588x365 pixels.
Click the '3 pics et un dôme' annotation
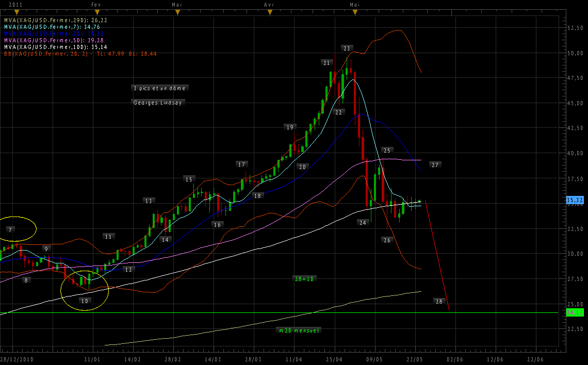(159, 88)
